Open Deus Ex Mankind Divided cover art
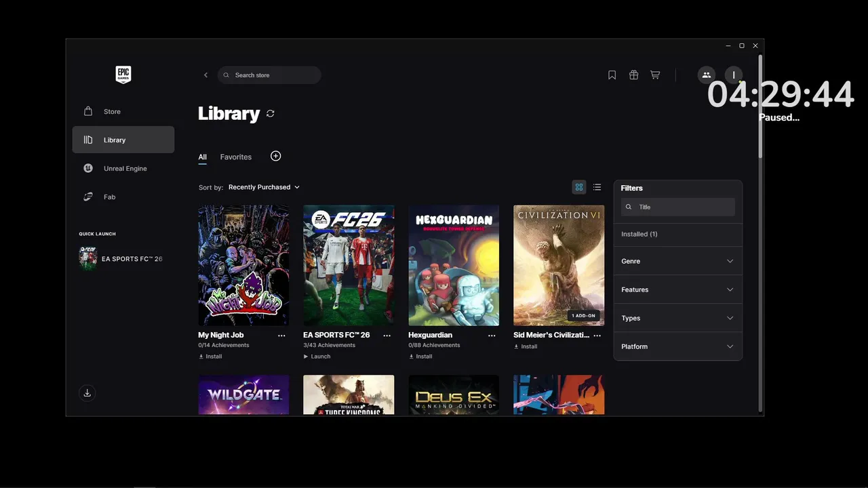Screen dimensions: 868x488 pyautogui.click(x=454, y=395)
